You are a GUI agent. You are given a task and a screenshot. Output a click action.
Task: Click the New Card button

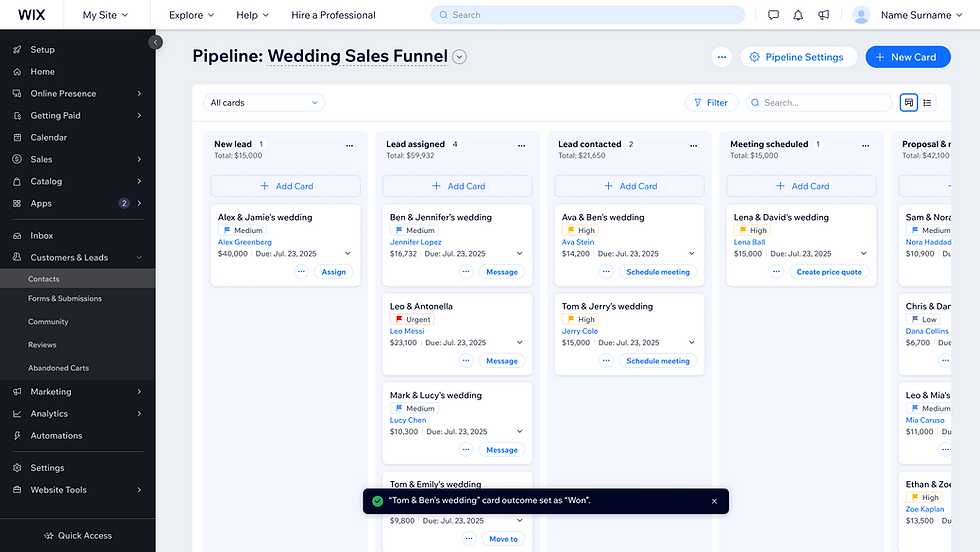pos(908,57)
